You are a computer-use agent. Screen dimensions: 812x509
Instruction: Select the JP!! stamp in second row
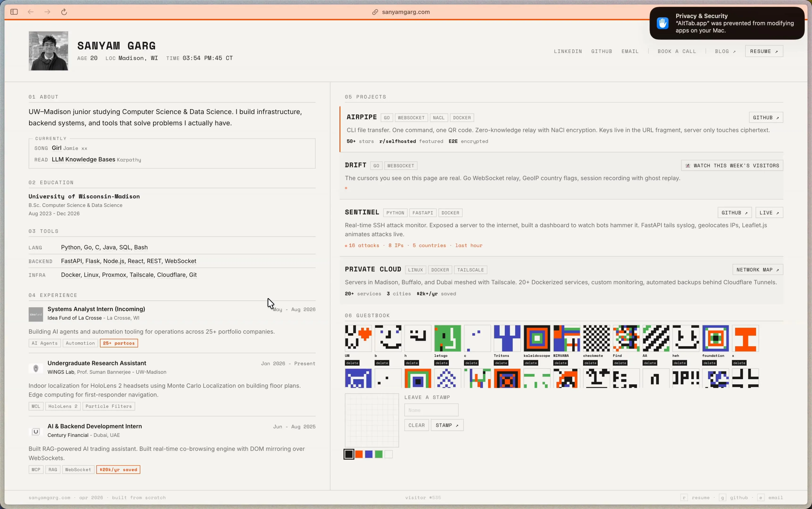[686, 378]
